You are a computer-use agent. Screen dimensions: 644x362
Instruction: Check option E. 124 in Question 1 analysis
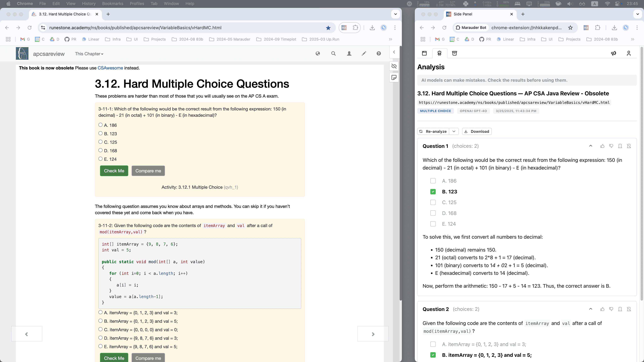pos(433,224)
